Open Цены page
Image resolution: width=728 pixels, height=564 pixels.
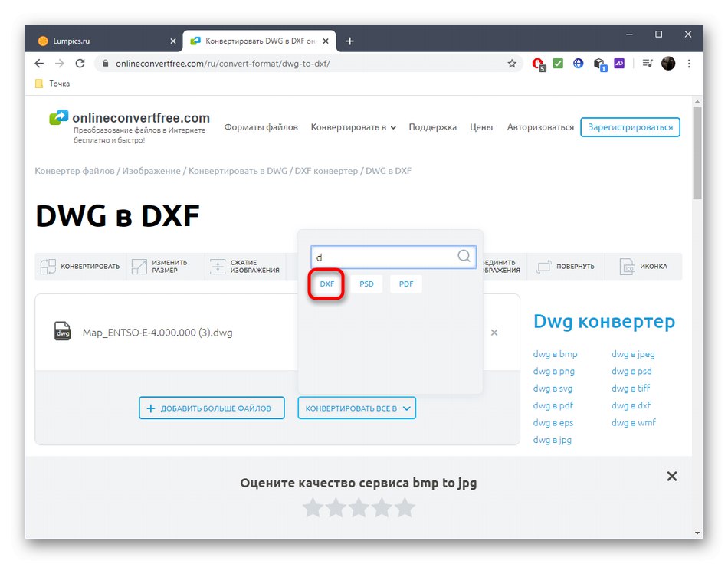481,127
